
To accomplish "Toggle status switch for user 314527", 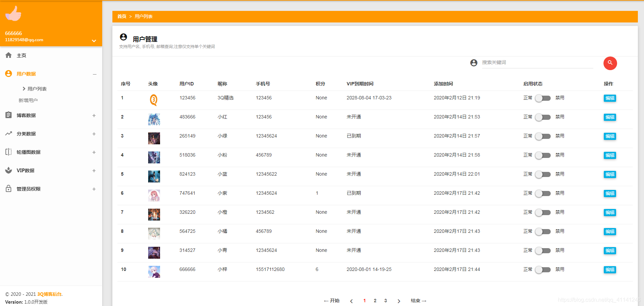I will click(543, 251).
